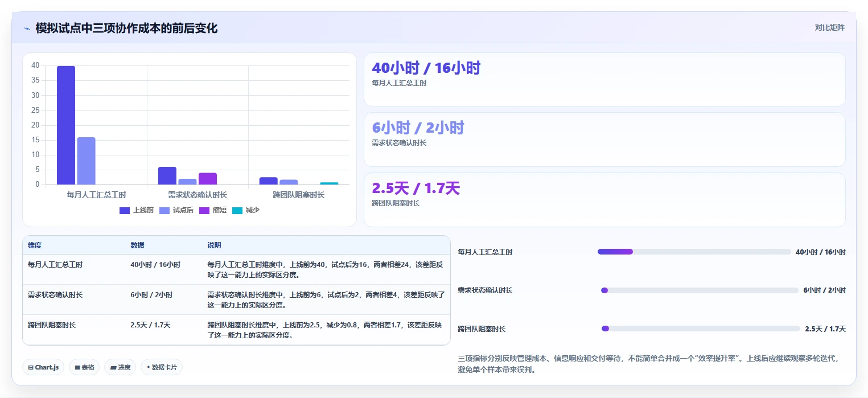Click 需求状态确认时长 cell in the table

(x=55, y=295)
